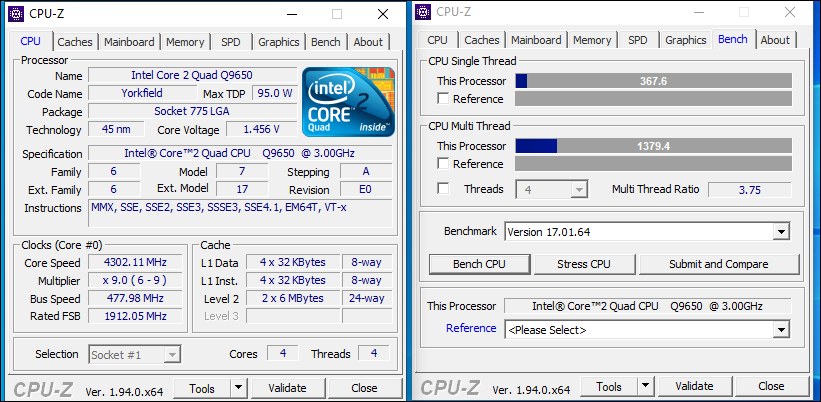The width and height of the screenshot is (821, 402).
Task: Open About tab in right CPU-Z window
Action: (x=775, y=40)
